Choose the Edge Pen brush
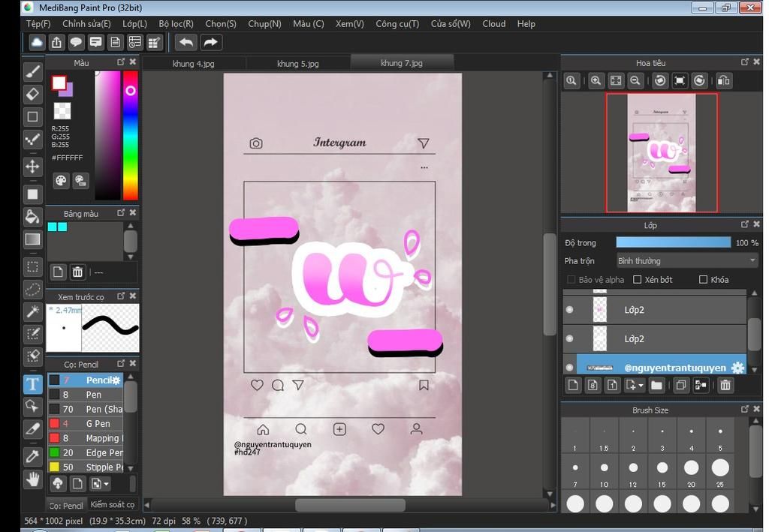This screenshot has width=769, height=532. 86,452
